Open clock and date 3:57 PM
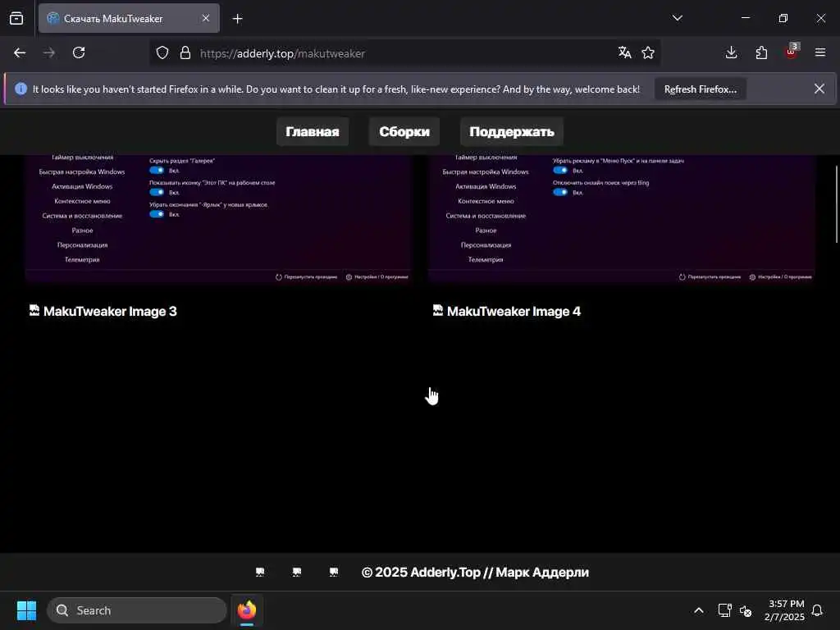 pos(785,610)
